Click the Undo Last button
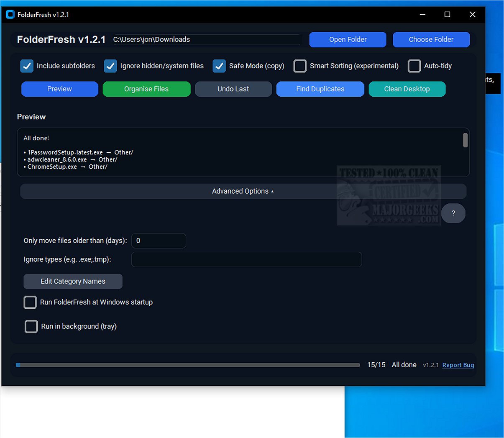The height and width of the screenshot is (438, 504). [x=233, y=89]
